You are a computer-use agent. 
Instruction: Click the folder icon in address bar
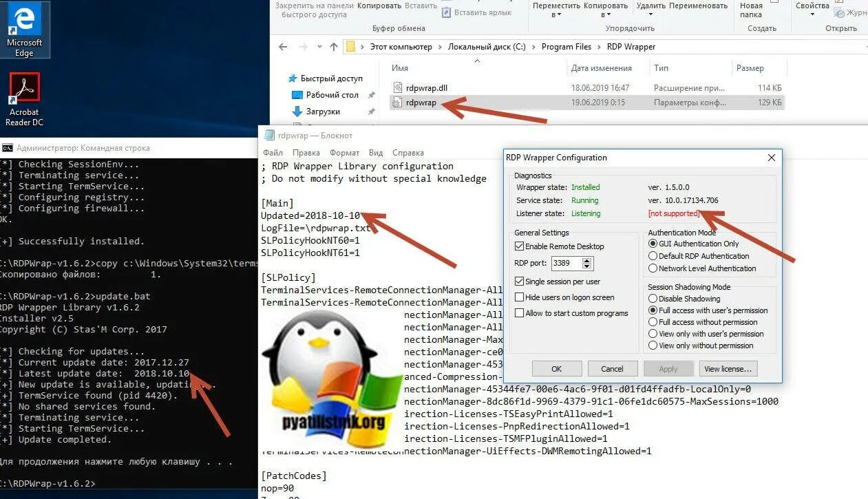(351, 47)
